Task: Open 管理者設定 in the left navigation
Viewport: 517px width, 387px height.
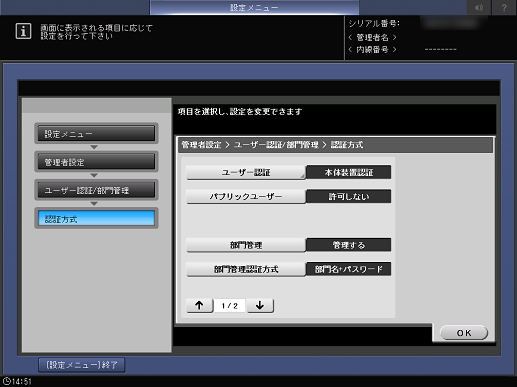Action: point(96,162)
